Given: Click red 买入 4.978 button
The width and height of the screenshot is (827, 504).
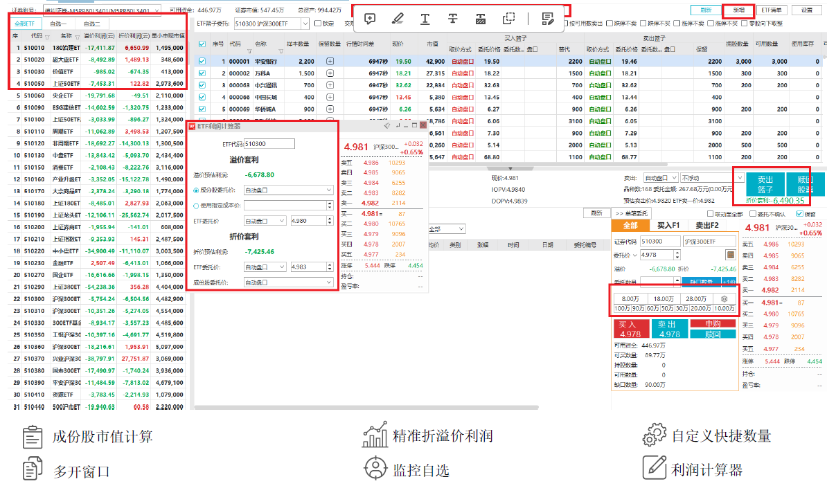Looking at the screenshot, I should [631, 329].
